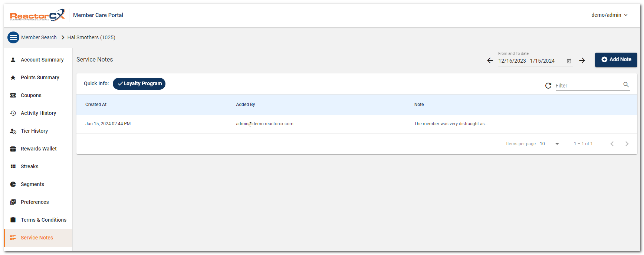644x255 pixels.
Task: Toggle the Loyalty Program quick info chip
Action: point(139,84)
